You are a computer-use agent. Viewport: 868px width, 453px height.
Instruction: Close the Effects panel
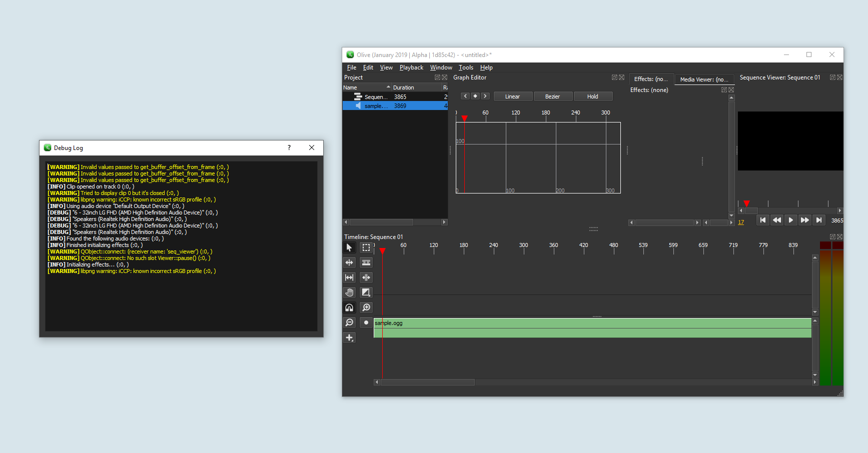(731, 90)
